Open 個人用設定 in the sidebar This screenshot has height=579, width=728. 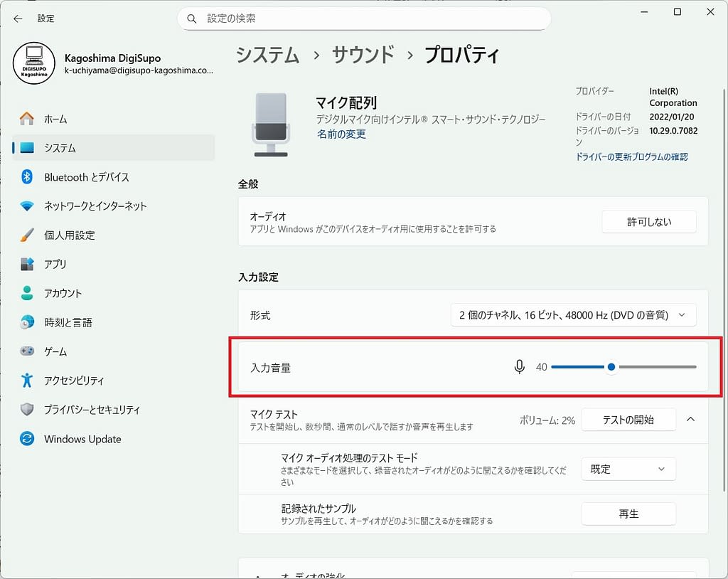pyautogui.click(x=69, y=235)
